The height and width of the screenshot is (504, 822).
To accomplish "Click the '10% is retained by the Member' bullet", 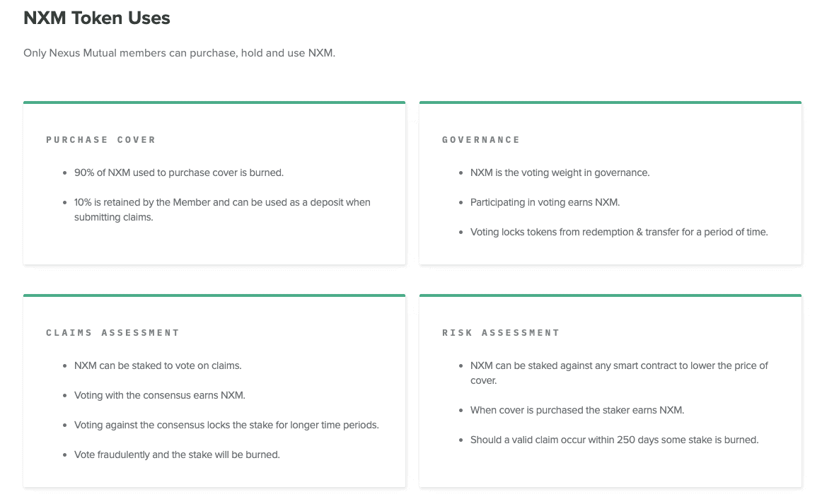I will [222, 209].
